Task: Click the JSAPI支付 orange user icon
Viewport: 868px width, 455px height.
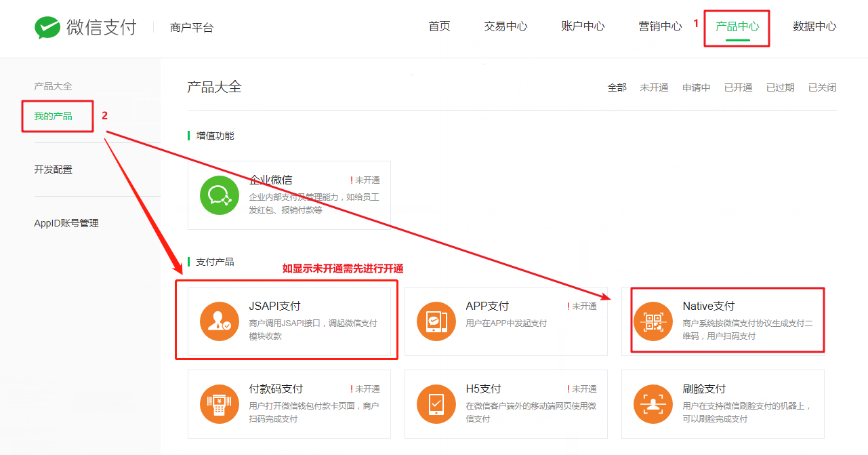Action: coord(220,321)
